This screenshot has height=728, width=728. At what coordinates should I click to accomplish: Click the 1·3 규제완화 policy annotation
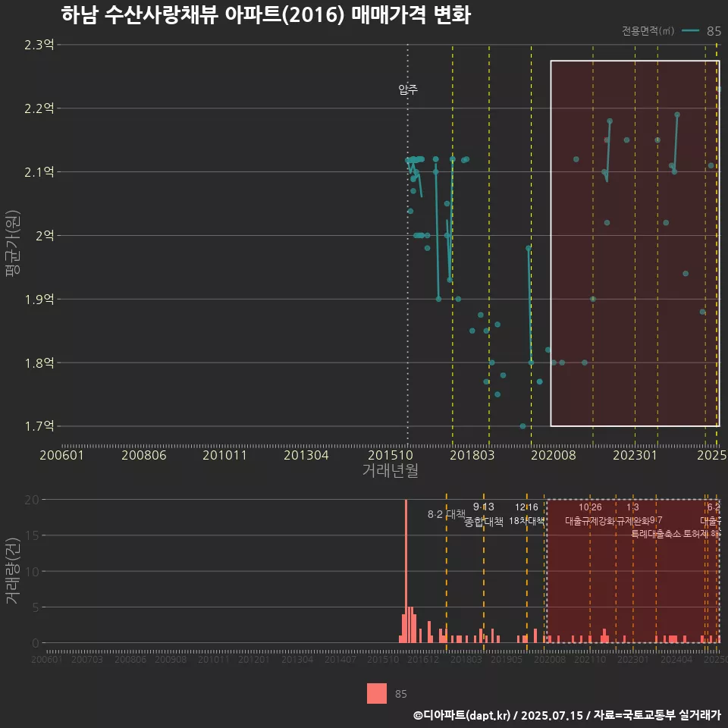point(632,514)
